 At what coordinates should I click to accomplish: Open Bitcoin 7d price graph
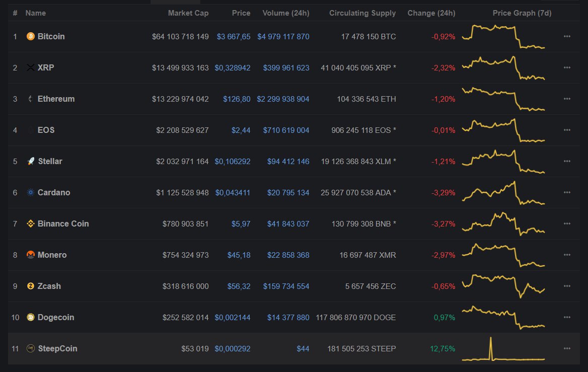503,37
